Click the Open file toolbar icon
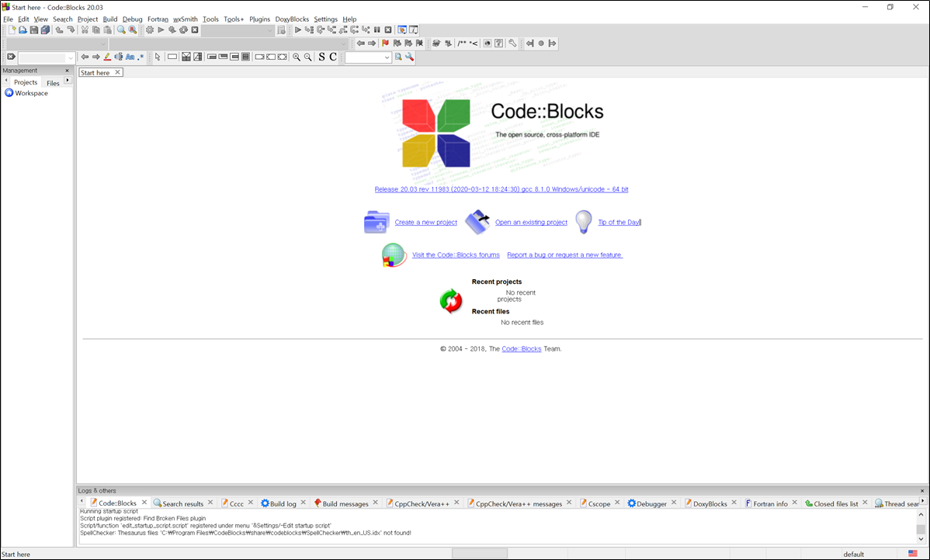The image size is (930, 560). click(23, 29)
